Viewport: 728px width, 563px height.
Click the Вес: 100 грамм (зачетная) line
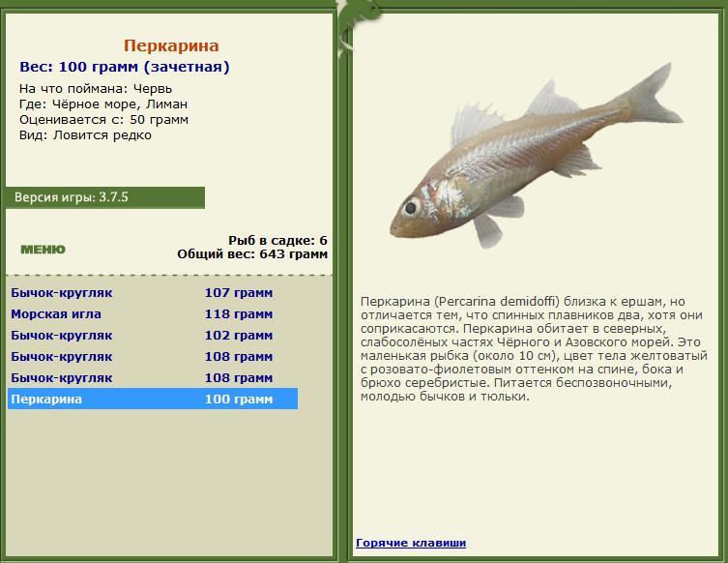pyautogui.click(x=125, y=67)
